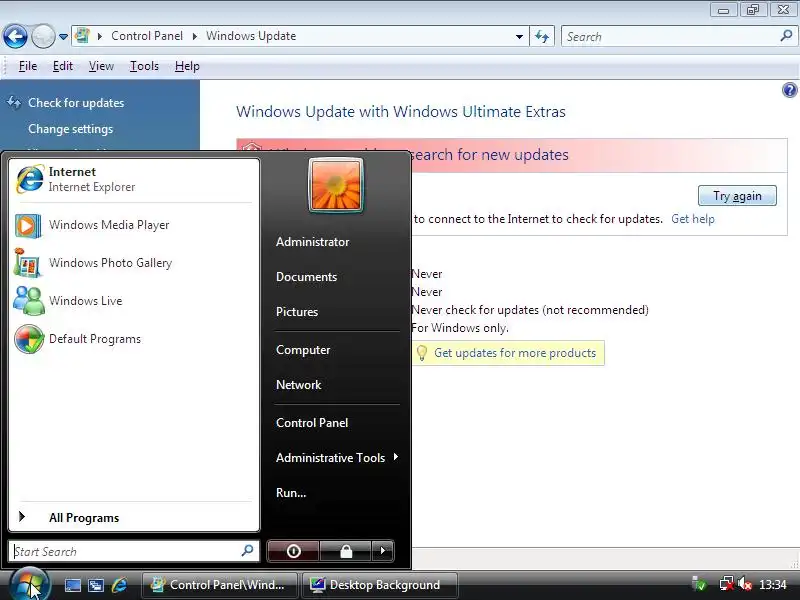Click the Control Panel icon in address bar
The height and width of the screenshot is (600, 800).
click(x=82, y=36)
